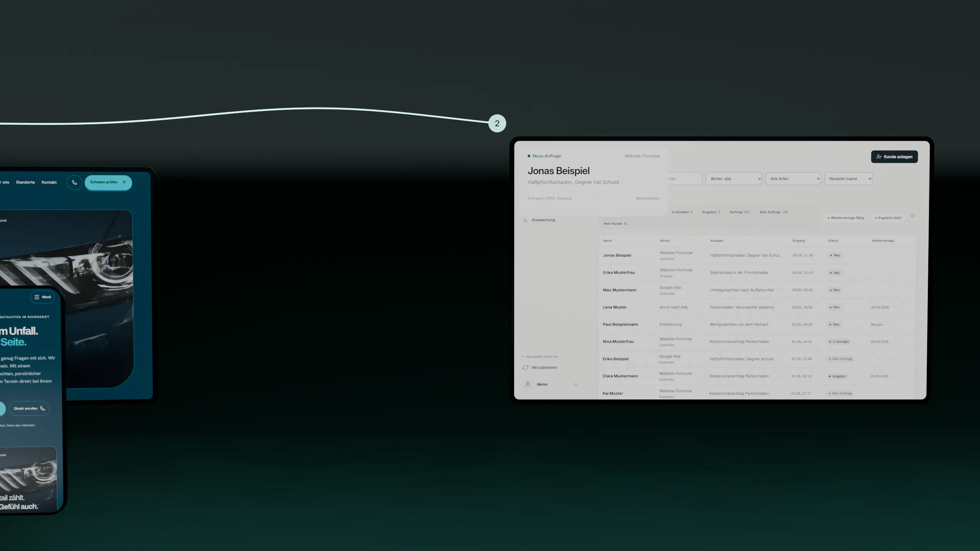Click the arrow icon inside 'Schaden prüfen'

tap(124, 182)
